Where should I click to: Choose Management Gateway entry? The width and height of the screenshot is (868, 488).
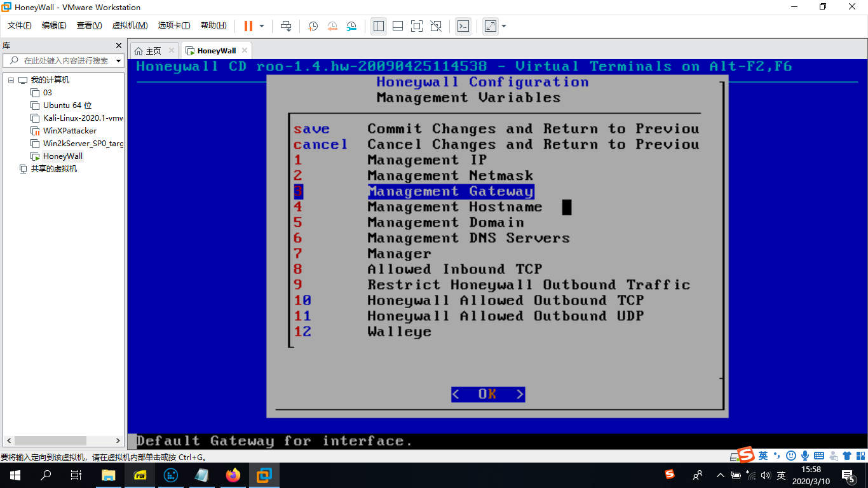450,191
